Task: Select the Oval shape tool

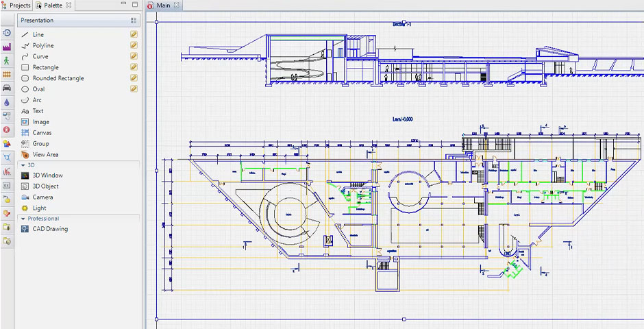Action: [x=38, y=89]
